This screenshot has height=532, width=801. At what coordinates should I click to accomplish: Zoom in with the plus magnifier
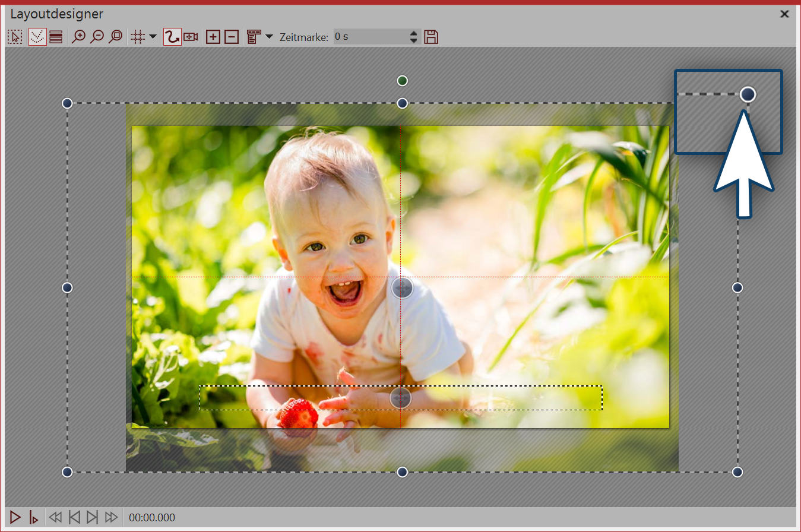78,37
